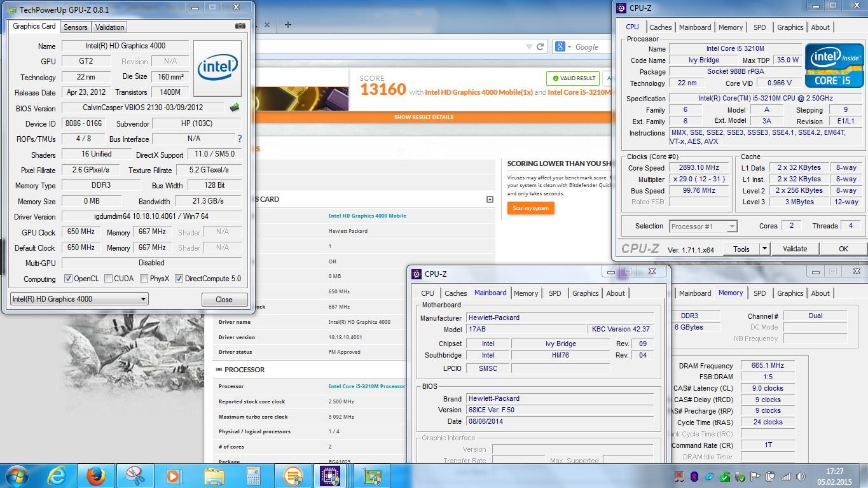868x488 pixels.
Task: Click the network signal tray icon
Action: pos(787,476)
